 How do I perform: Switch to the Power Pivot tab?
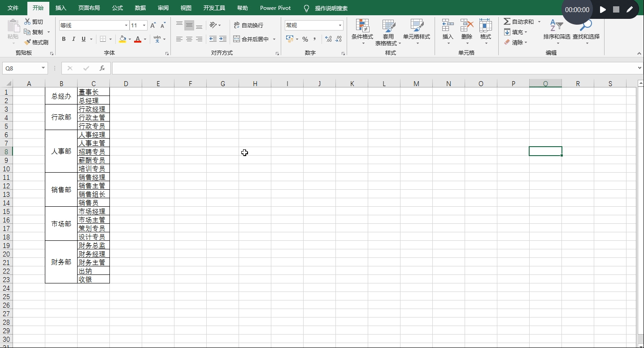[x=275, y=8]
